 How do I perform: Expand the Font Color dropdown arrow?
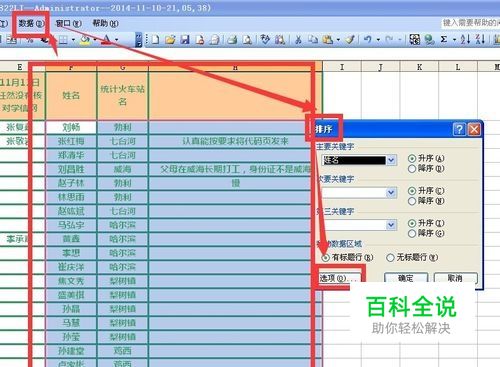116,40
